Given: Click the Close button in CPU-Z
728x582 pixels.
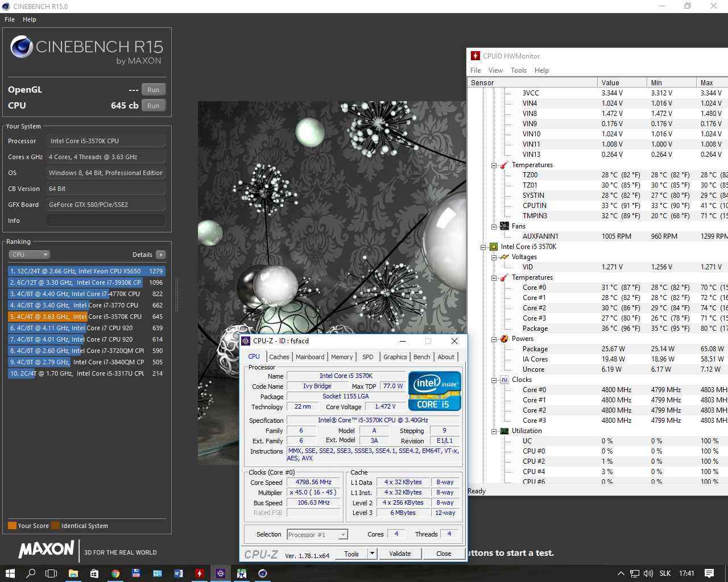Looking at the screenshot, I should click(x=444, y=554).
